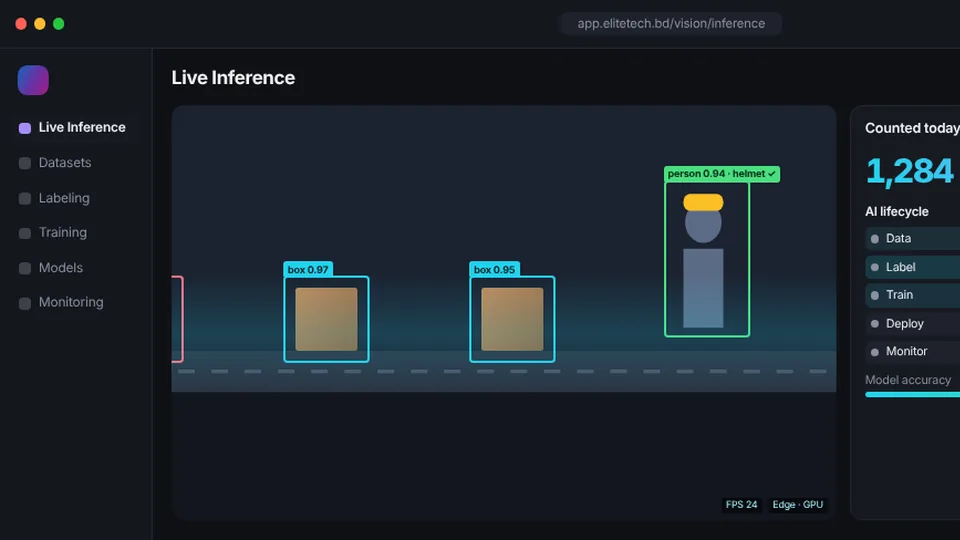Select the Deploy lifecycle step

pos(912,323)
